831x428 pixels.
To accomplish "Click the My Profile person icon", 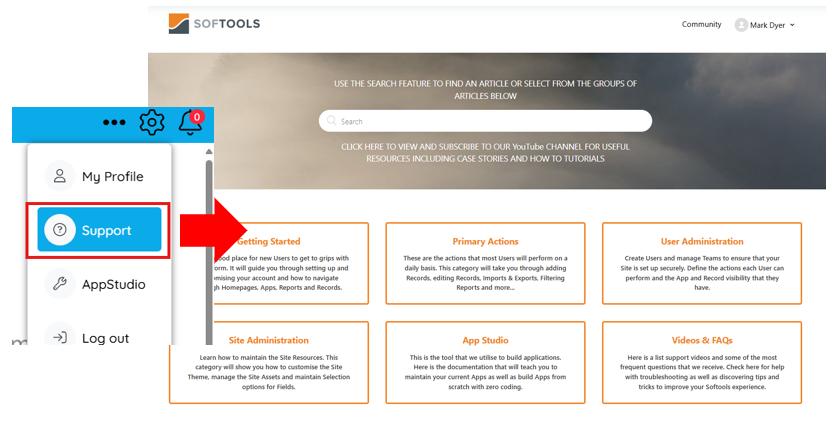I will pos(60,176).
